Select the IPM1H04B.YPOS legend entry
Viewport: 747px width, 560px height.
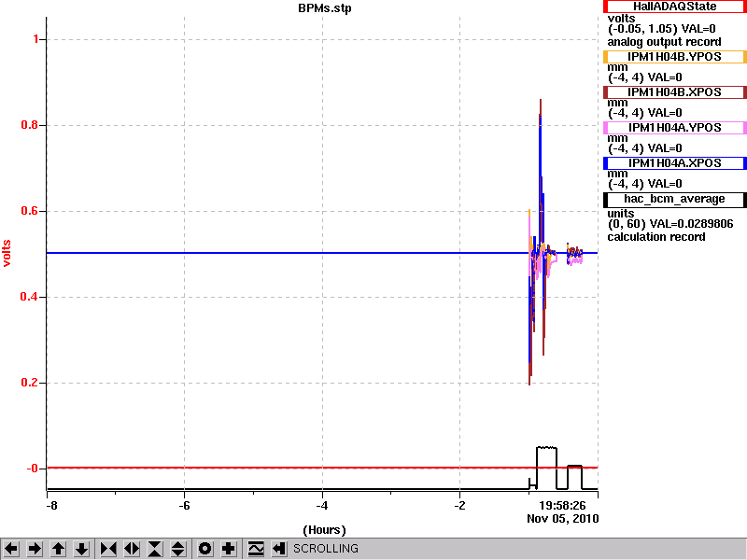pos(674,57)
